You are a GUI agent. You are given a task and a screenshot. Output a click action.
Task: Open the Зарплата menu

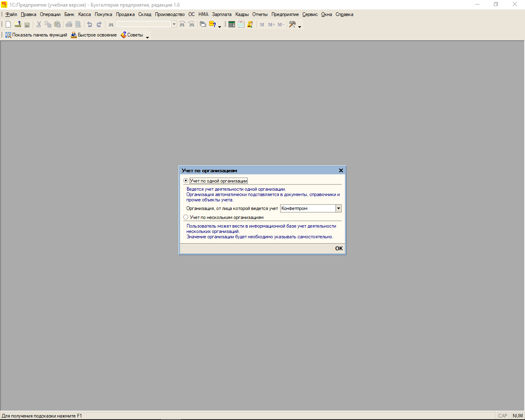[221, 14]
